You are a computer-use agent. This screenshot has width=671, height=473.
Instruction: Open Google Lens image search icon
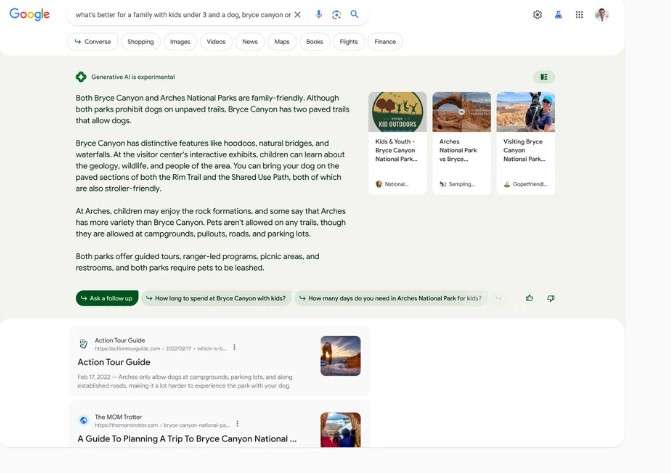[x=336, y=15]
